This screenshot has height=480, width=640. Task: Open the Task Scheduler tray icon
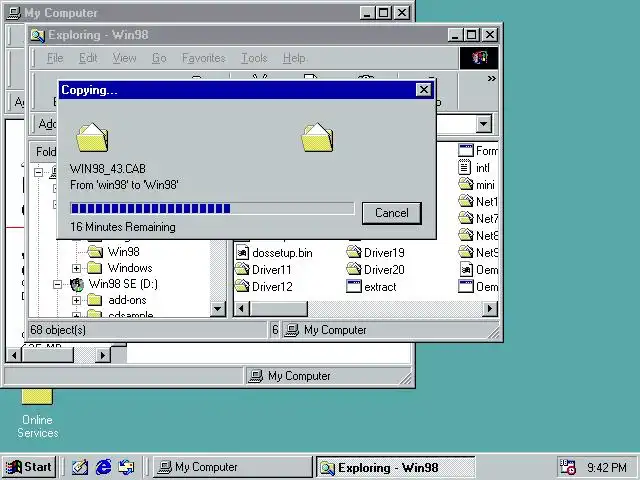click(x=567, y=467)
